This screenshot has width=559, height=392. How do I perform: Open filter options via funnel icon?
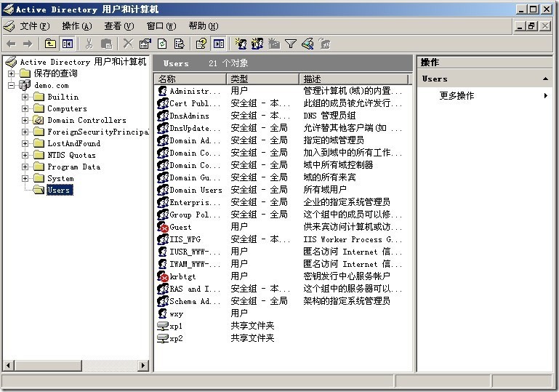pyautogui.click(x=290, y=44)
